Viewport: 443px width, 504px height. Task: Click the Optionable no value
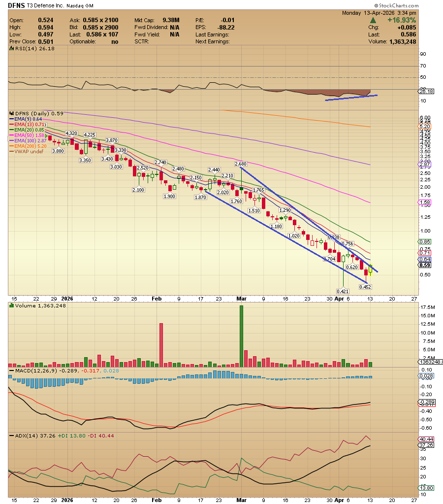coord(115,42)
